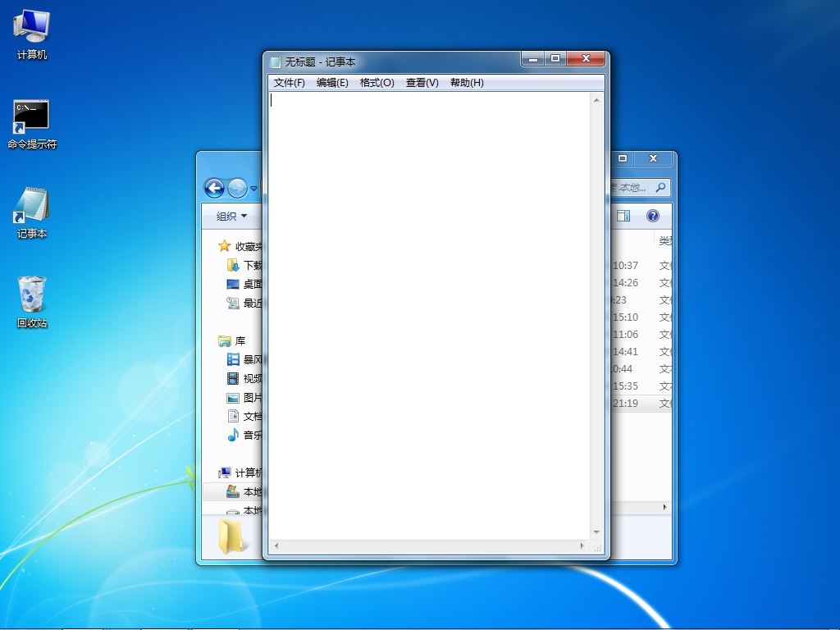
Task: Click Explorer file row dated 15:35
Action: tap(641, 386)
